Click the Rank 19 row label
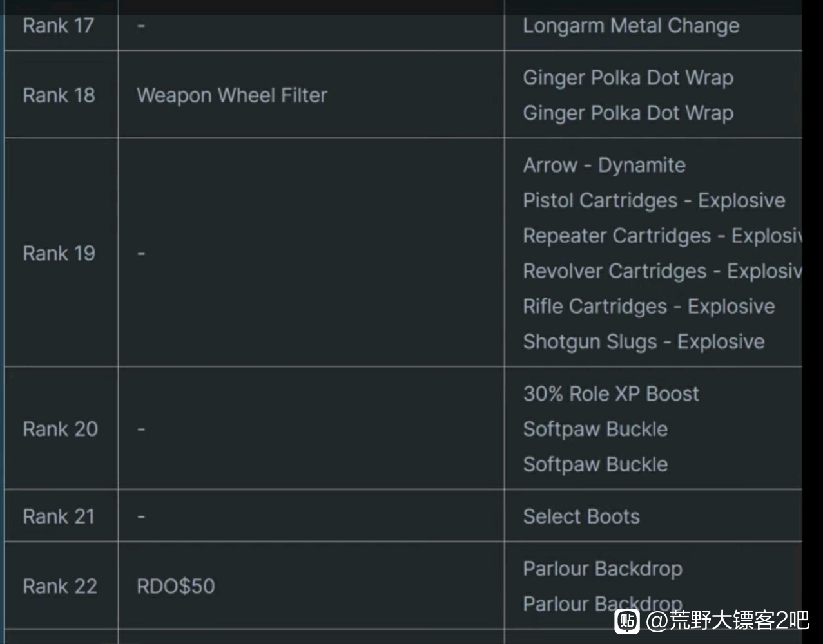The width and height of the screenshot is (823, 644). (x=59, y=253)
